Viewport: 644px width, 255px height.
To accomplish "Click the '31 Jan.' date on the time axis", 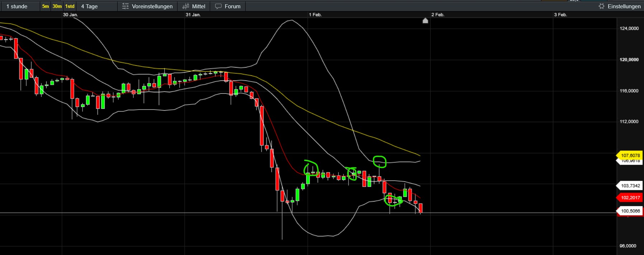I will [193, 15].
